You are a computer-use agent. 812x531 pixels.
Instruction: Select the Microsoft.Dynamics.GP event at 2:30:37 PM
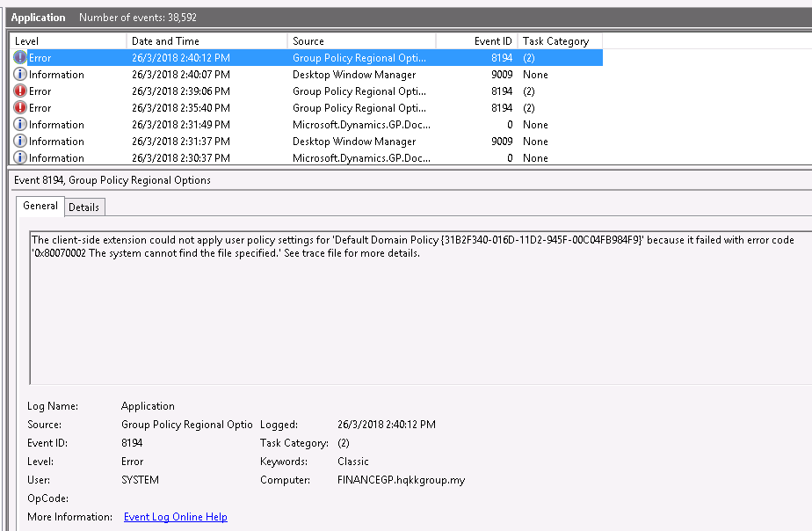[306, 157]
